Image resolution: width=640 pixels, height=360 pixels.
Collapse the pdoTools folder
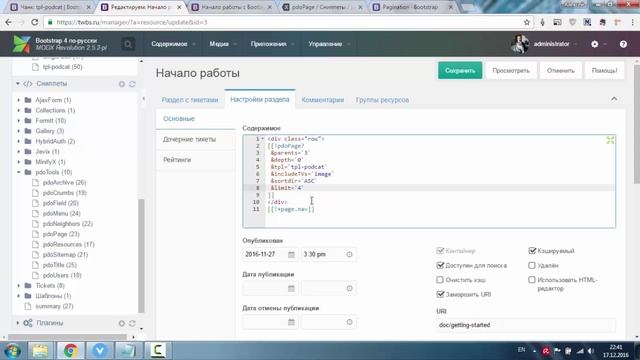tap(18, 172)
